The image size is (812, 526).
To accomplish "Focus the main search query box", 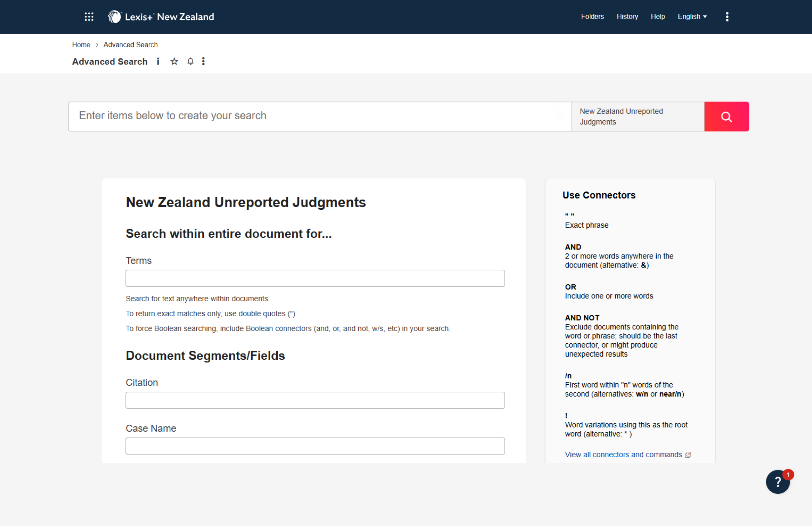I will click(x=320, y=116).
